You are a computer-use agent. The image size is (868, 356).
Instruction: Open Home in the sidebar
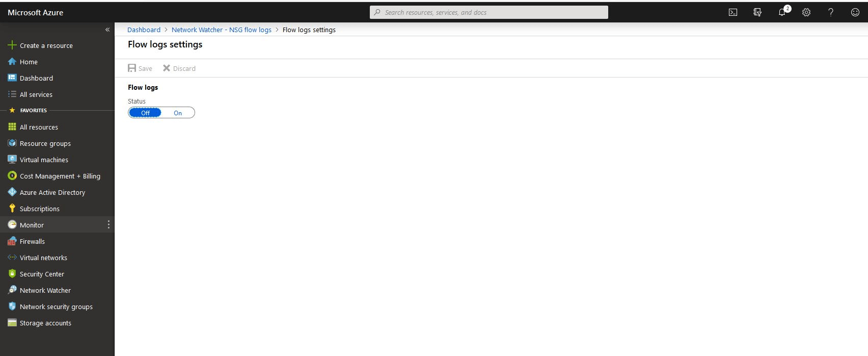click(29, 62)
